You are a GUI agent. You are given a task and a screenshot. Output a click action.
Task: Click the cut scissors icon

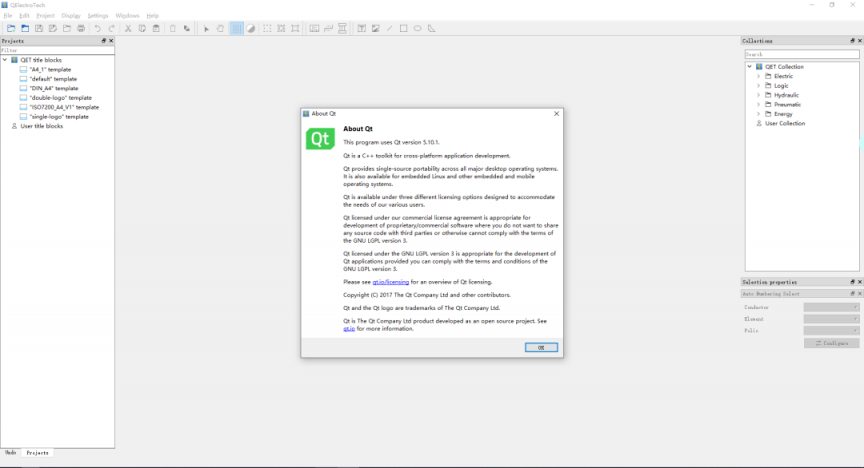click(x=128, y=28)
